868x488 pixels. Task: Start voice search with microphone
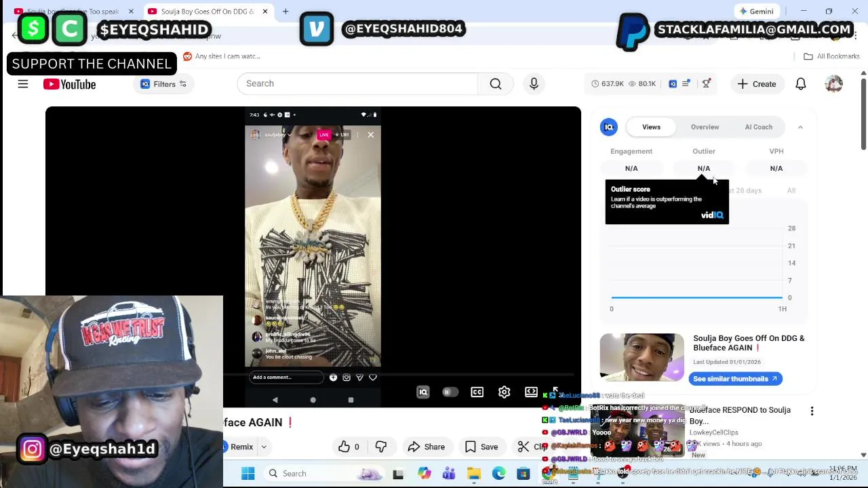(534, 83)
